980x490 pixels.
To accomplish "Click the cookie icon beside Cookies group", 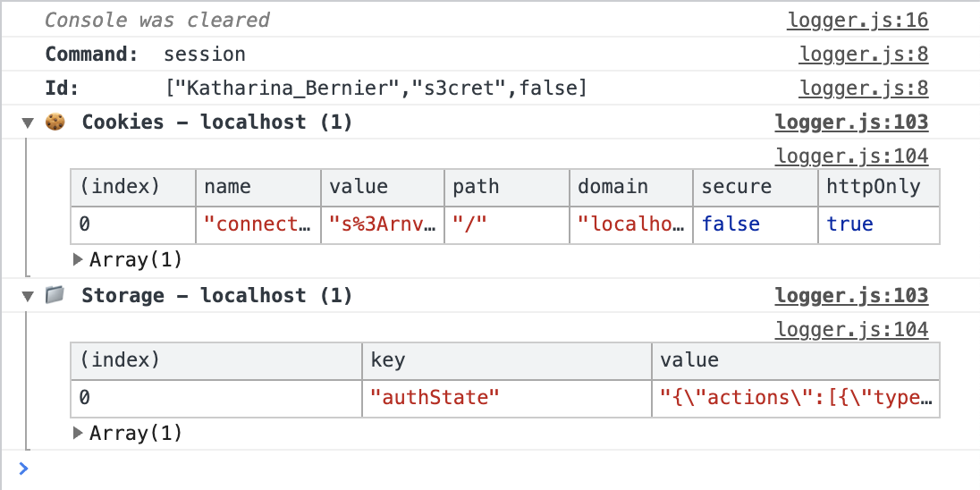I will 55,122.
